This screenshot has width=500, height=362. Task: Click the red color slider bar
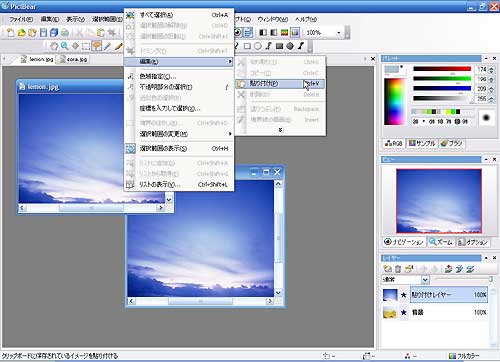coord(442,69)
